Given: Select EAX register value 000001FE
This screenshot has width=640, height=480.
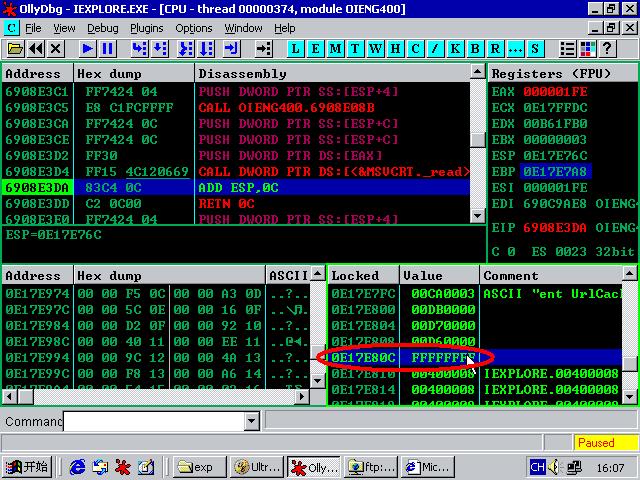Looking at the screenshot, I should click(x=556, y=92).
